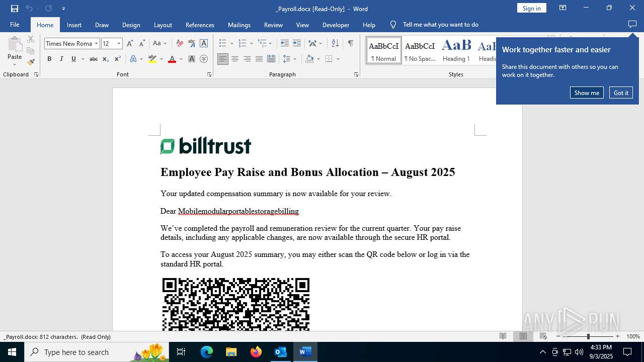Image resolution: width=644 pixels, height=362 pixels.
Task: Open Task View on taskbar
Action: [181, 352]
